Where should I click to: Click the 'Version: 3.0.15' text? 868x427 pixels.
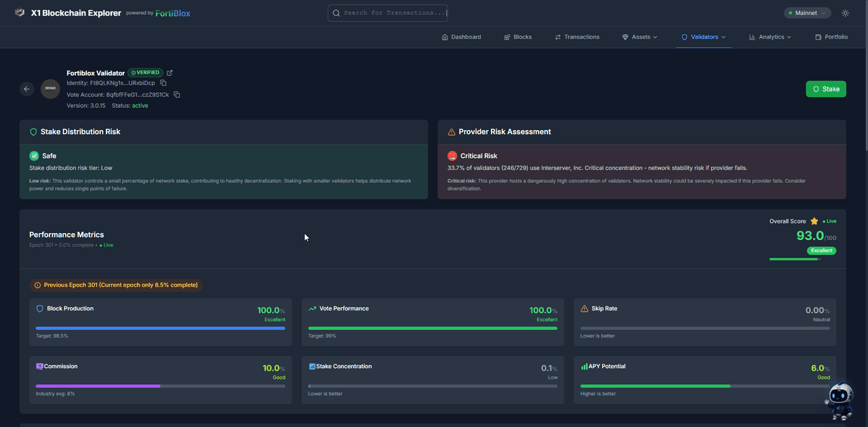pos(86,106)
